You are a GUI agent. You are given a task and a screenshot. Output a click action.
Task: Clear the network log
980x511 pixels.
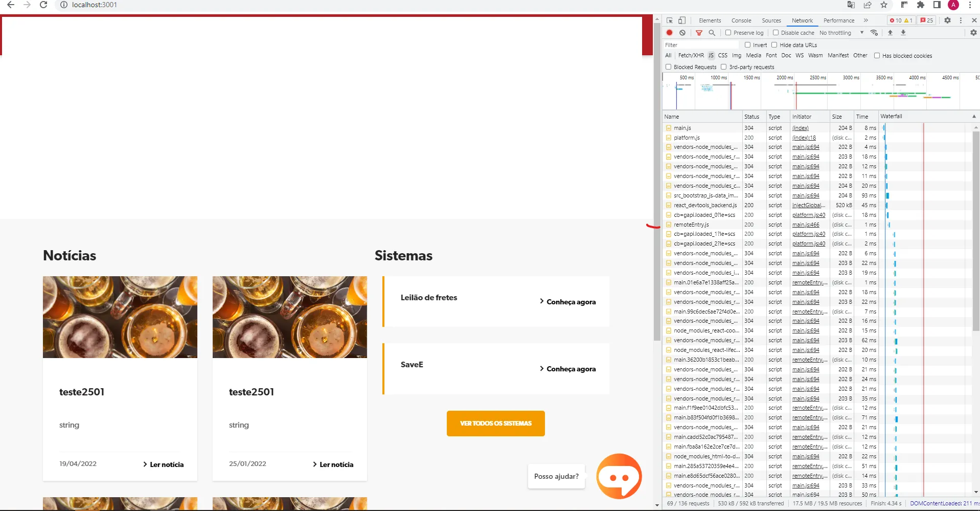click(682, 33)
